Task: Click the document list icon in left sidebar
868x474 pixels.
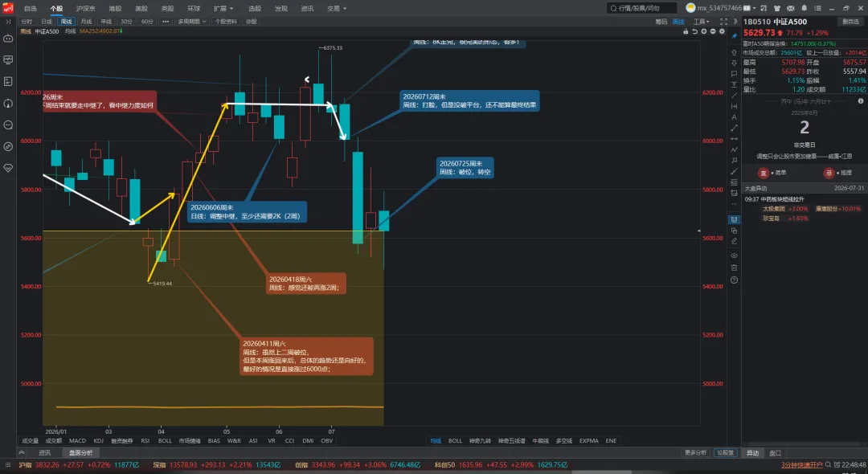Action: (8, 81)
